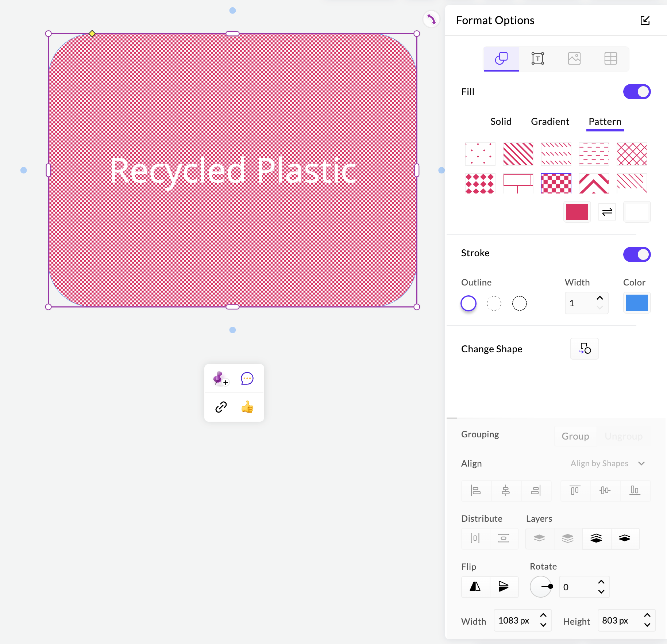The width and height of the screenshot is (667, 644).
Task: Send shape backward one layer
Action: (x=540, y=538)
